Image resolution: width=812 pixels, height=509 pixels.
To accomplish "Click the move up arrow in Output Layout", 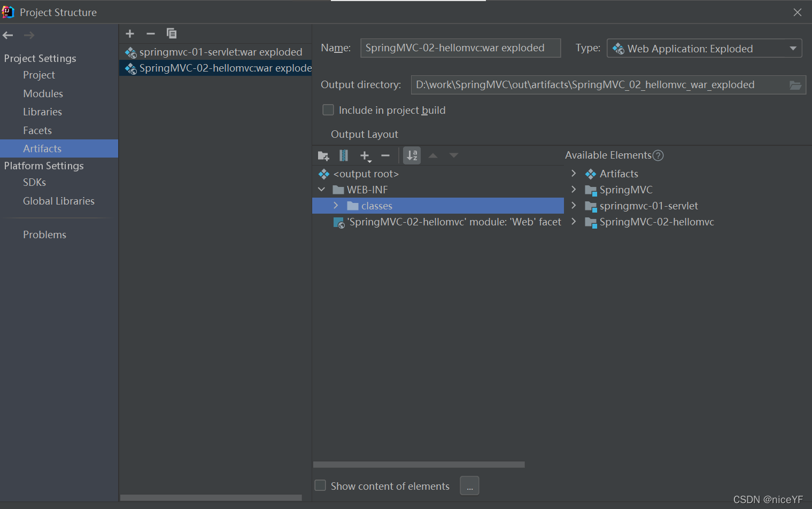I will [433, 155].
